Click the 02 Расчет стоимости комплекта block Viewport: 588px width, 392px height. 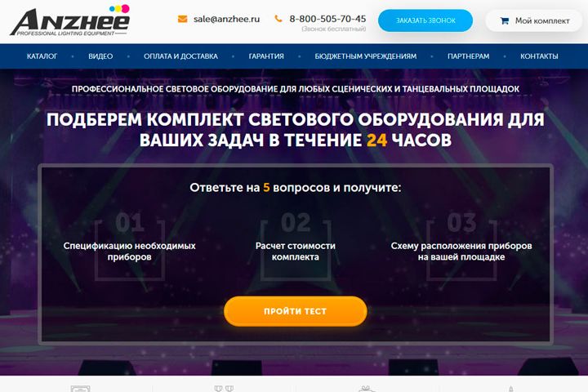(x=296, y=246)
